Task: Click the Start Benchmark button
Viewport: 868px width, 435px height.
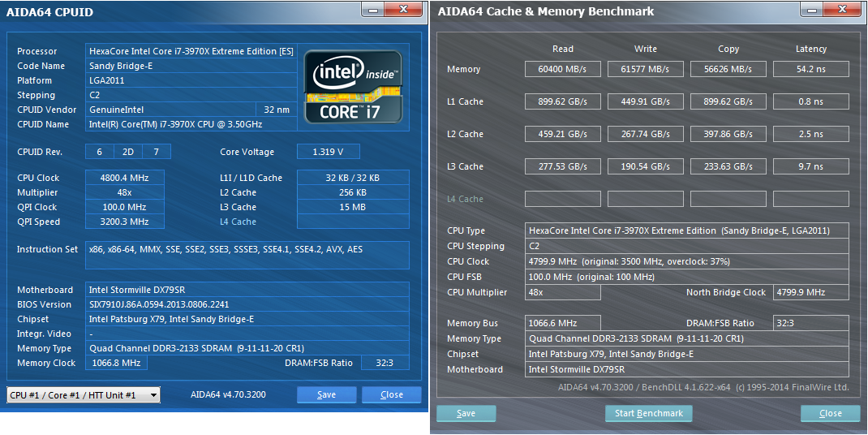Action: (x=649, y=413)
